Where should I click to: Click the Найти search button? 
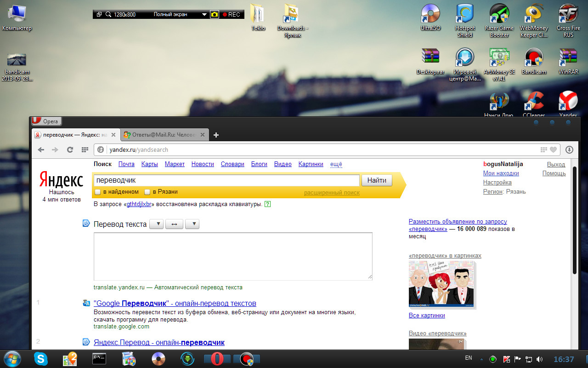pyautogui.click(x=377, y=180)
